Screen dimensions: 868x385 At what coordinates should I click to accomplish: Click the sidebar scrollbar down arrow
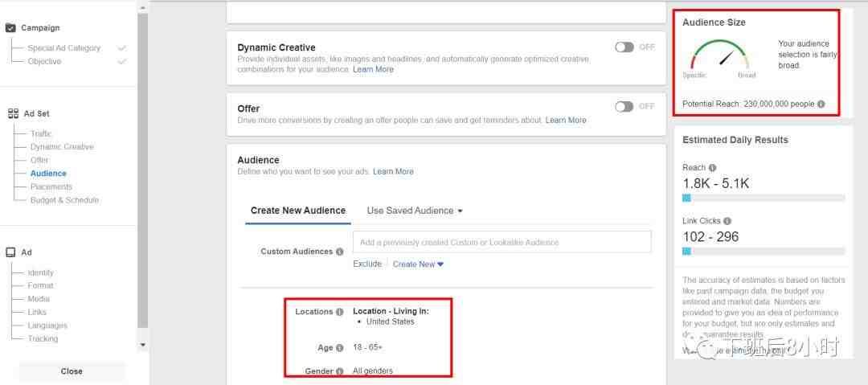click(143, 345)
